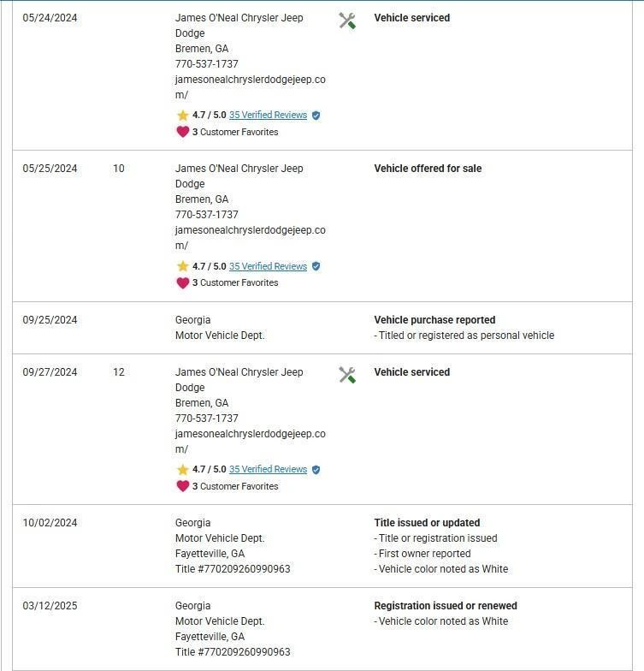Open 35 Verified Reviews link in the 09/27/2024 entry
644x671 pixels.
(x=268, y=469)
